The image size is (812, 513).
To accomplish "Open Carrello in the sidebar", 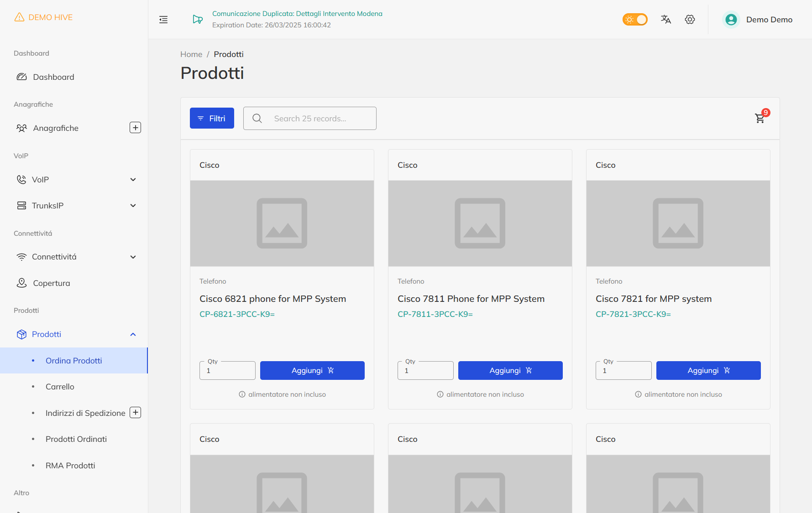I will coord(60,387).
